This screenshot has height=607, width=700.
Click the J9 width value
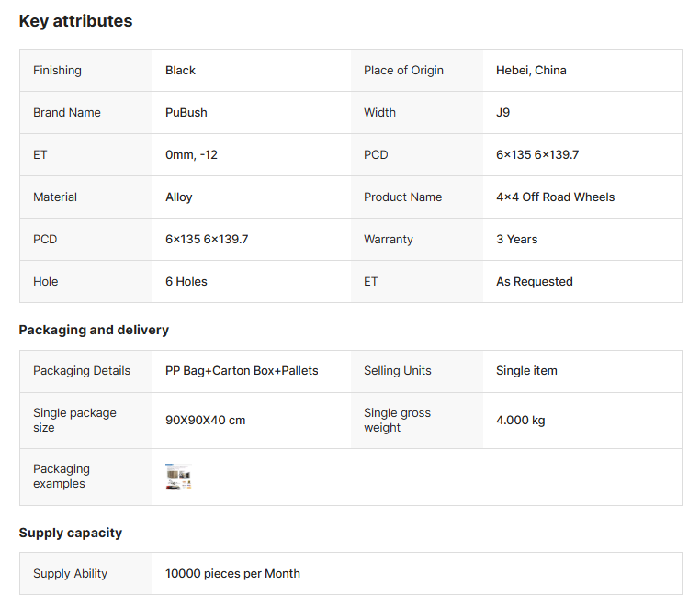[502, 113]
